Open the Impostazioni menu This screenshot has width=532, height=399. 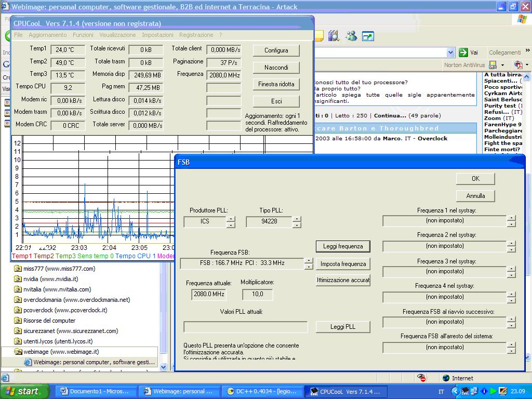157,35
